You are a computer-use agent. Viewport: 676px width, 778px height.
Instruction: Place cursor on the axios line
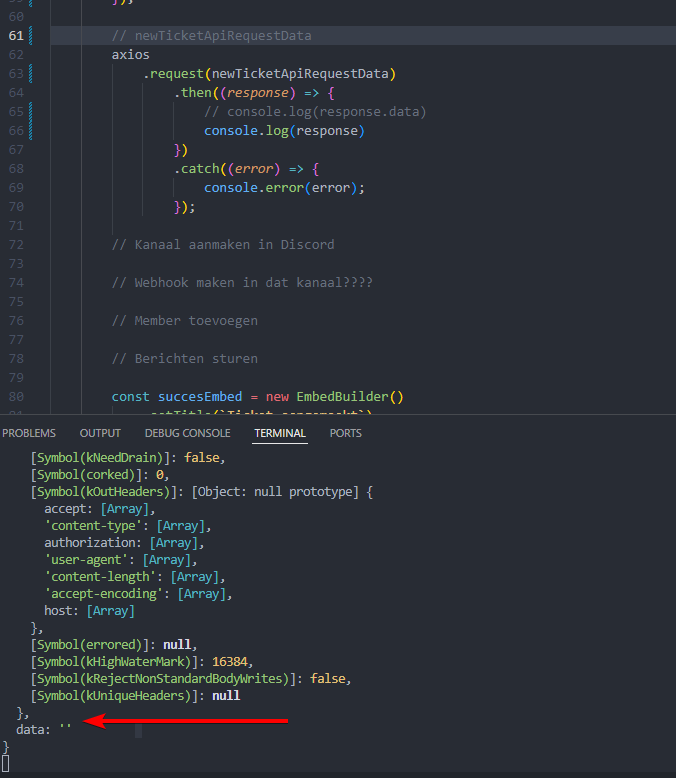point(131,55)
